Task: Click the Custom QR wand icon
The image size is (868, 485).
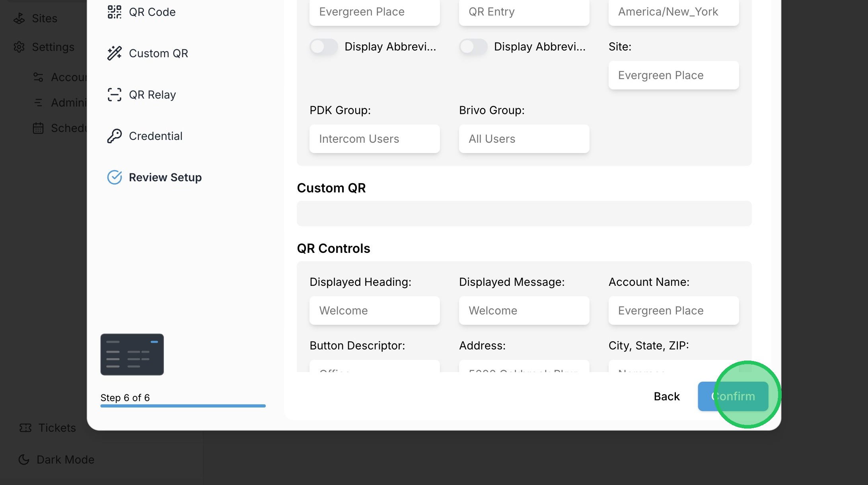Action: tap(114, 53)
